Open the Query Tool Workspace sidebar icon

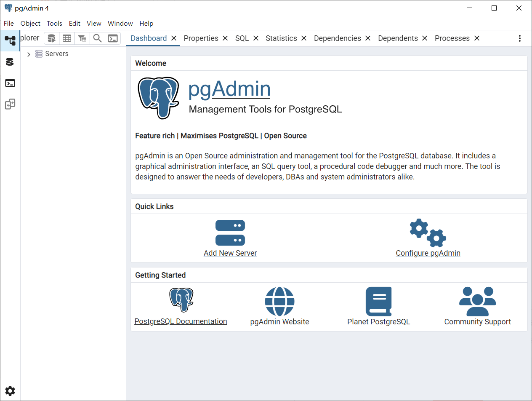click(10, 62)
